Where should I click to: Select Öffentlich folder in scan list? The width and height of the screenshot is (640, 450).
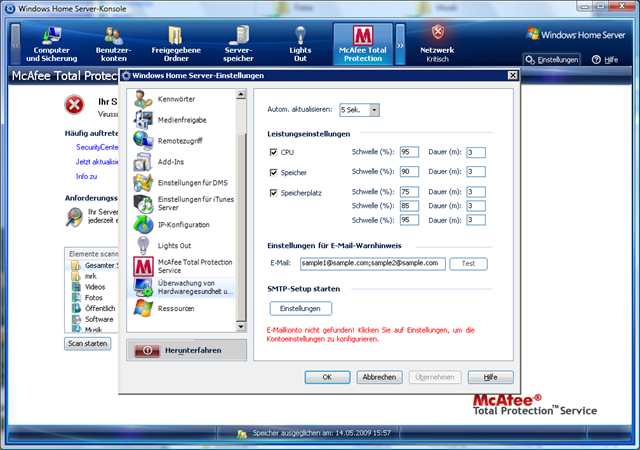tap(100, 308)
